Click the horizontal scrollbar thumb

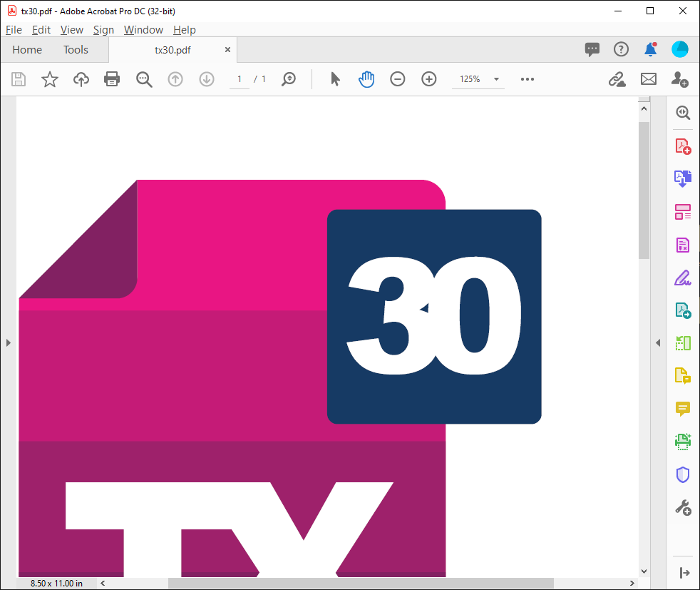tap(361, 583)
